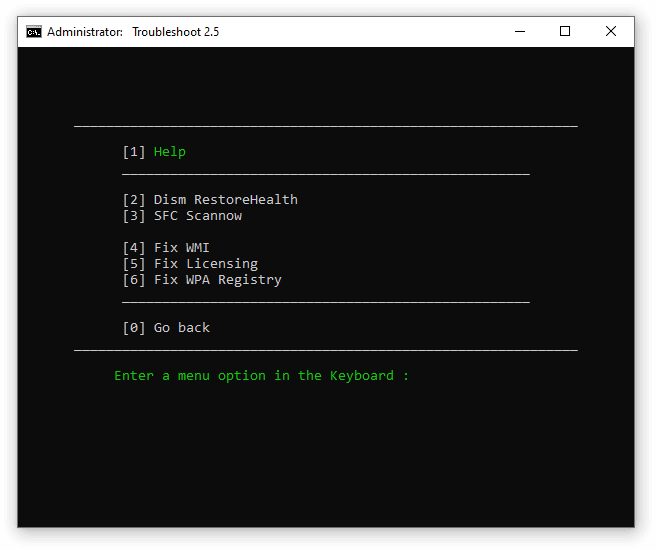This screenshot has height=550, width=656.
Task: Maximize the Troubleshoot console window
Action: [565, 31]
